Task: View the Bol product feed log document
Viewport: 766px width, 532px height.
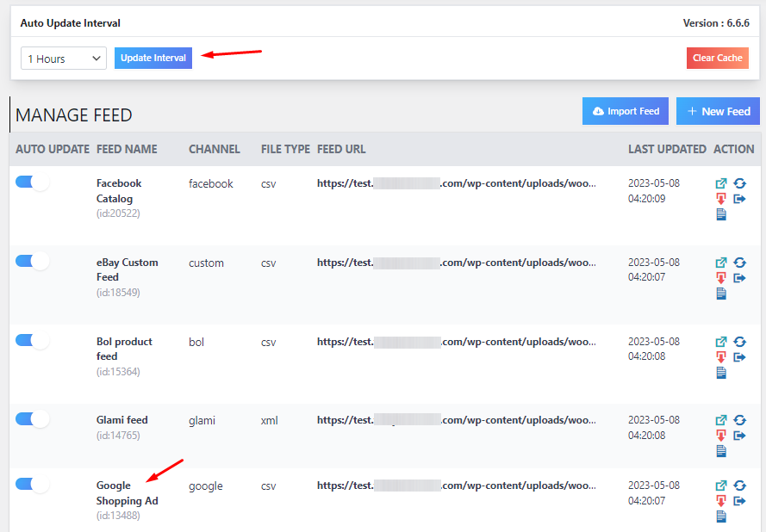Action: point(721,373)
